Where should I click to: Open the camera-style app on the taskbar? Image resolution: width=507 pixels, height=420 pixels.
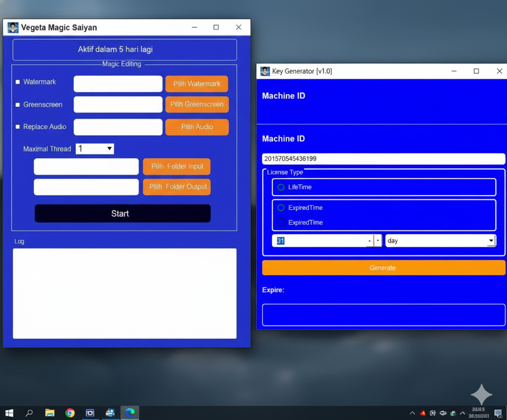(90, 413)
